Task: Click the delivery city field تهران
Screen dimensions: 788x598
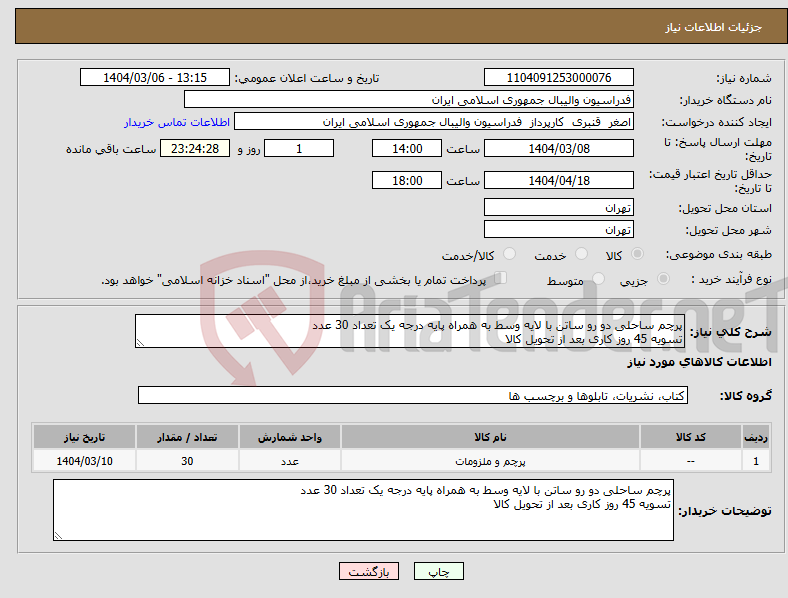Action: coord(558,229)
